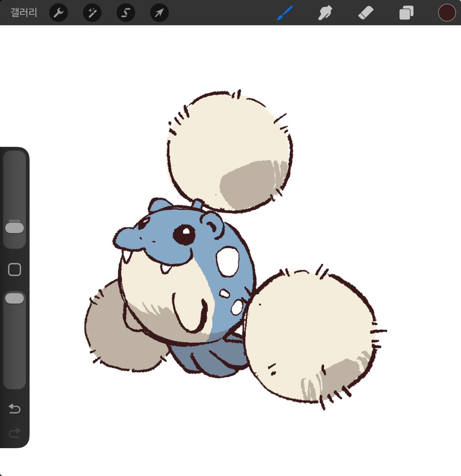Viewport: 461px width, 476px height.
Task: Tap the square Modify button in sidebar
Action: click(15, 270)
